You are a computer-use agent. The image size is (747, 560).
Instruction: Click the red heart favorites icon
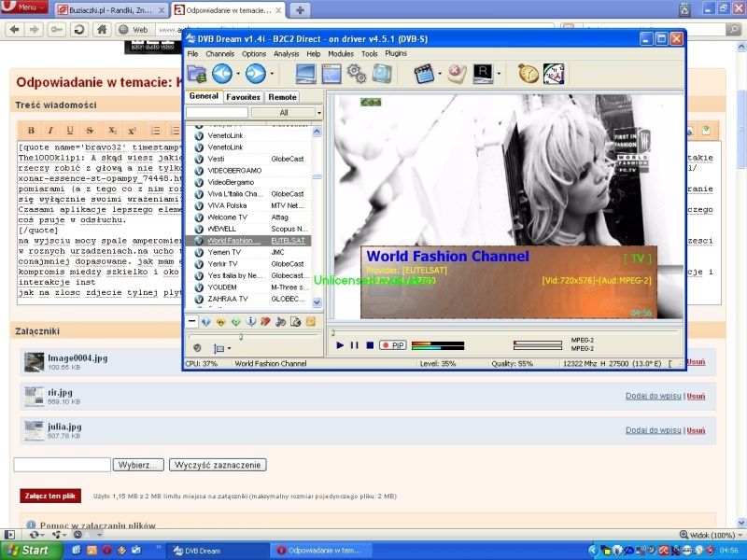point(265,322)
